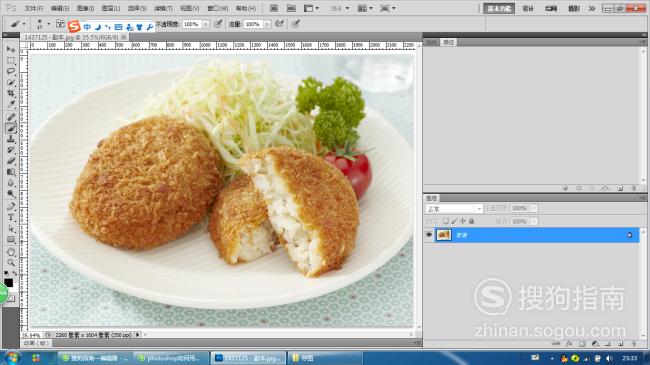The height and width of the screenshot is (365, 650).
Task: Launch Mini Bridge from application bar
Action: tap(291, 8)
